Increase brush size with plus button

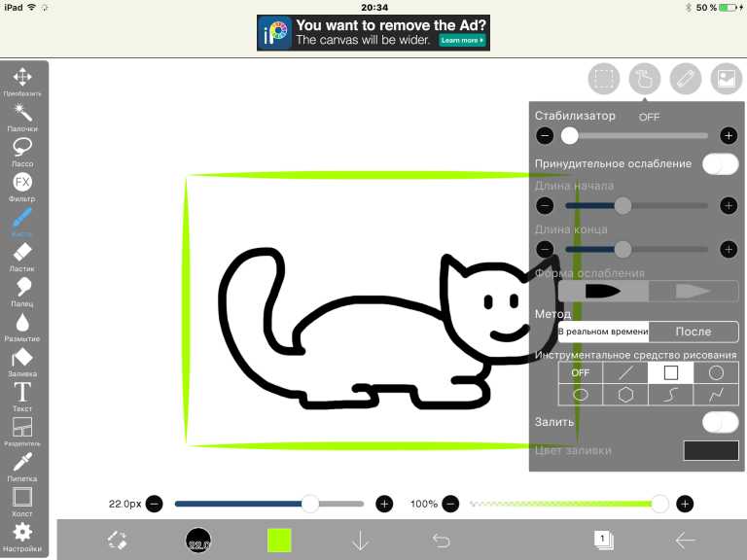pyautogui.click(x=384, y=504)
